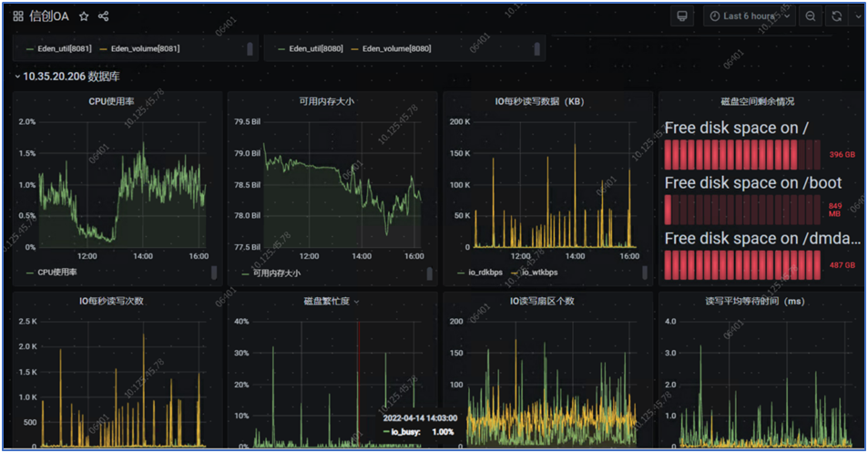Screen dimensions: 868x453
Task: Refresh the dashboard
Action: (836, 16)
